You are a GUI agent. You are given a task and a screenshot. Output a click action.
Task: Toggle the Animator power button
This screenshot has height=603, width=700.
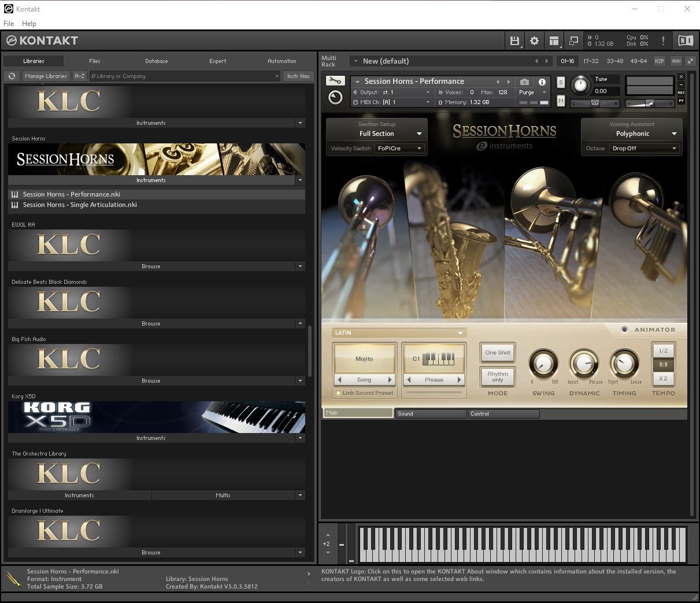tap(624, 330)
